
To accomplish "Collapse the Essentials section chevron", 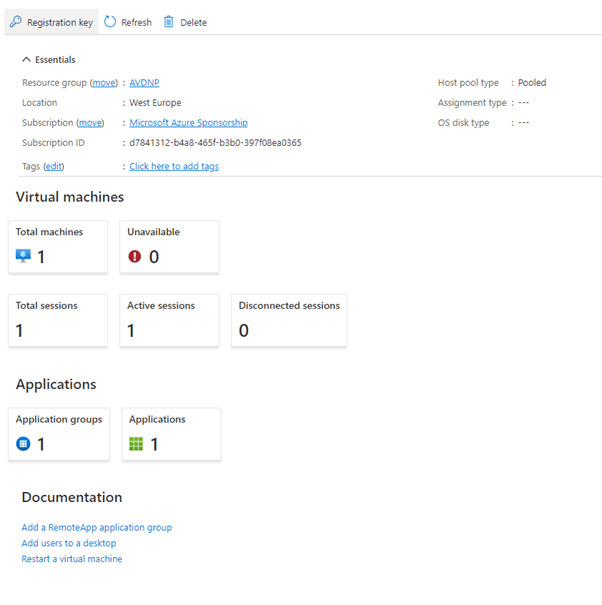I will [26, 59].
